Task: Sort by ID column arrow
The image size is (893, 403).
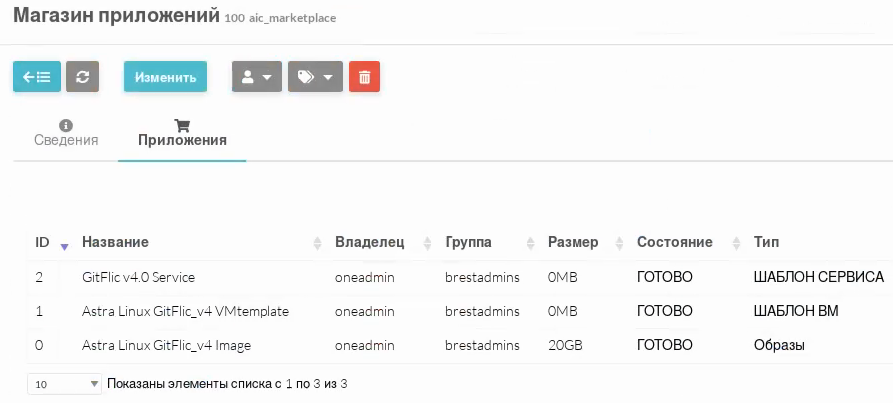Action: tap(64, 245)
